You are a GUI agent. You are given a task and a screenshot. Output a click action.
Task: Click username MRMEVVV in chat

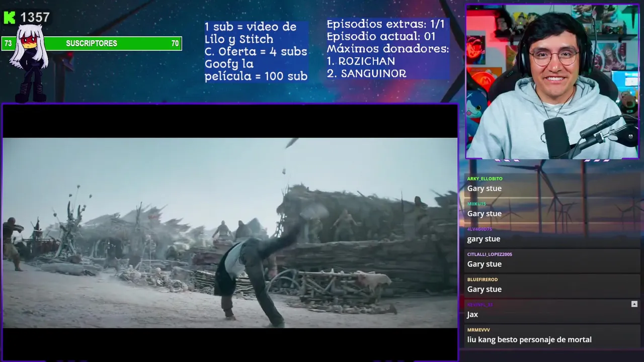(478, 329)
